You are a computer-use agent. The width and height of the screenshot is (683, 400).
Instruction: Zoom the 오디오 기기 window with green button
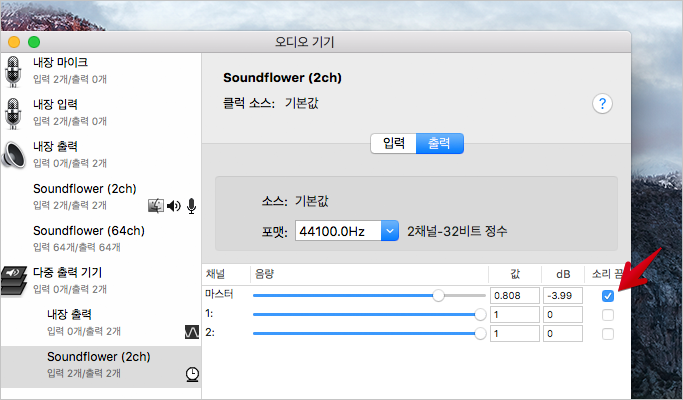[34, 42]
